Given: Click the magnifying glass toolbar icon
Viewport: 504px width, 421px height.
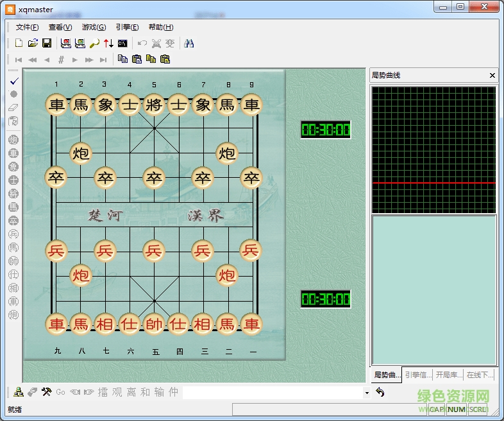Looking at the screenshot, I should tap(94, 43).
